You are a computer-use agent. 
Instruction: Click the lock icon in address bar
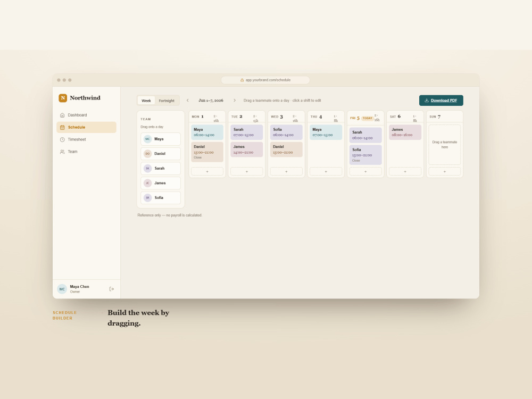pyautogui.click(x=242, y=80)
